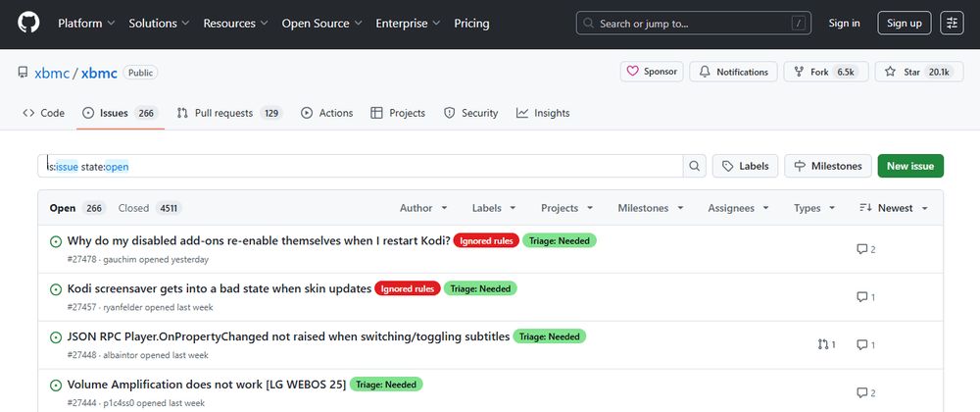Screen dimensions: 980x412
Task: Open Volume Amplification LG WEBOS issue
Action: point(206,385)
